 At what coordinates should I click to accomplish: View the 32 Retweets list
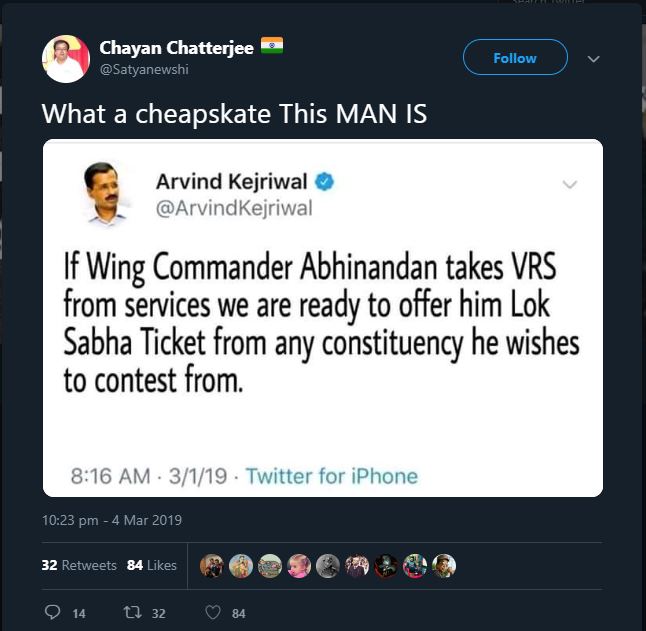coord(79,565)
